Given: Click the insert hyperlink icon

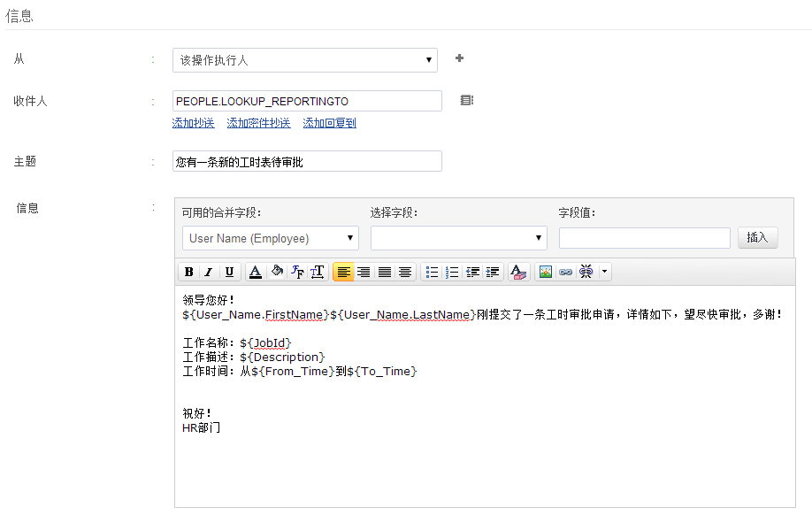Looking at the screenshot, I should (565, 273).
